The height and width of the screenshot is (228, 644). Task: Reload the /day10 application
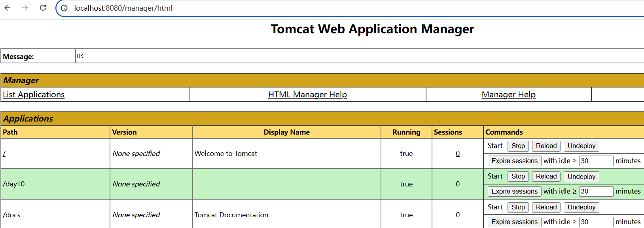[x=546, y=177]
